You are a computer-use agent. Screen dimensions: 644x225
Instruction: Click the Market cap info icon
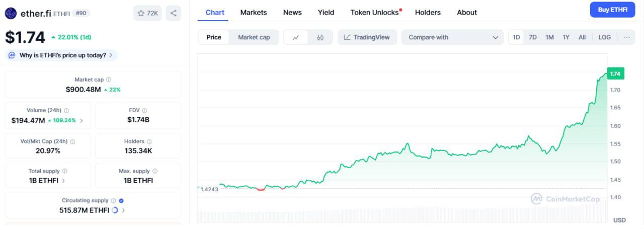109,80
